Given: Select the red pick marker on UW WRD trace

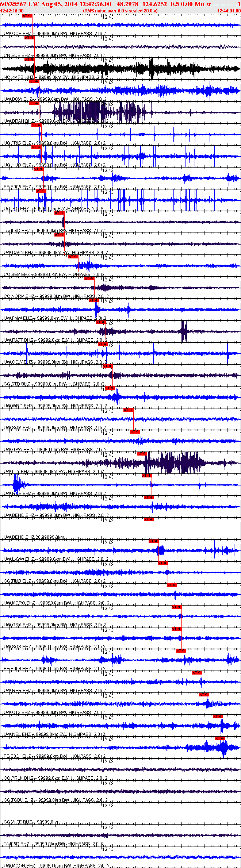Looking at the screenshot, I should click(110, 388).
